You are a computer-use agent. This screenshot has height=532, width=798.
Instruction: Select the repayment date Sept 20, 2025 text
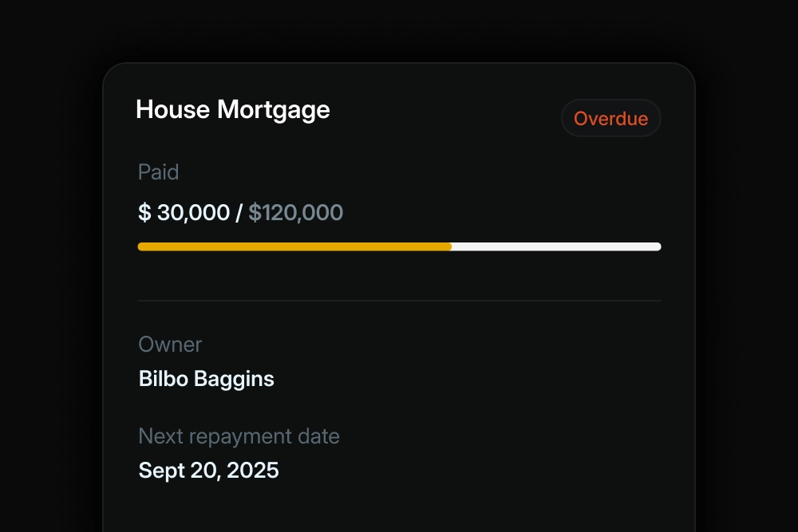pyautogui.click(x=208, y=471)
